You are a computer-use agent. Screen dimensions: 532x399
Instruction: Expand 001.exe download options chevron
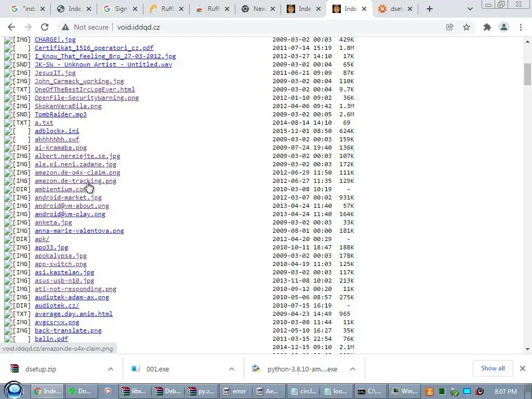pos(231,369)
